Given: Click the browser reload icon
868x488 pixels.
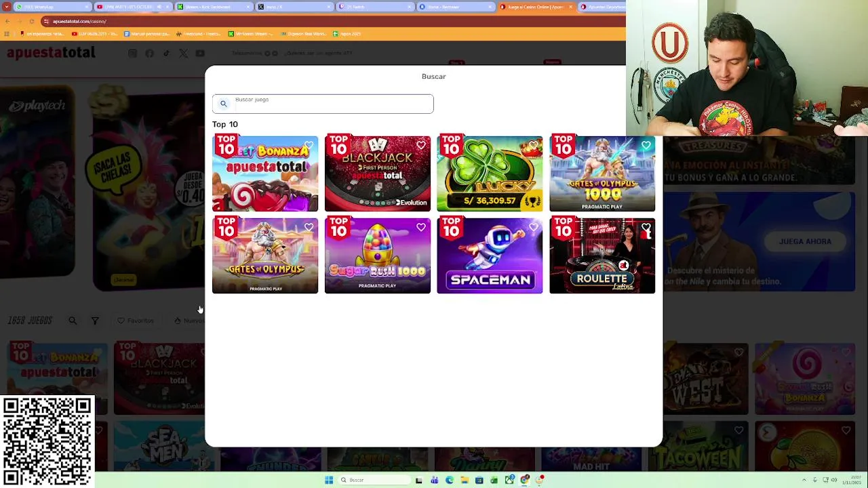Looking at the screenshot, I should [x=32, y=21].
